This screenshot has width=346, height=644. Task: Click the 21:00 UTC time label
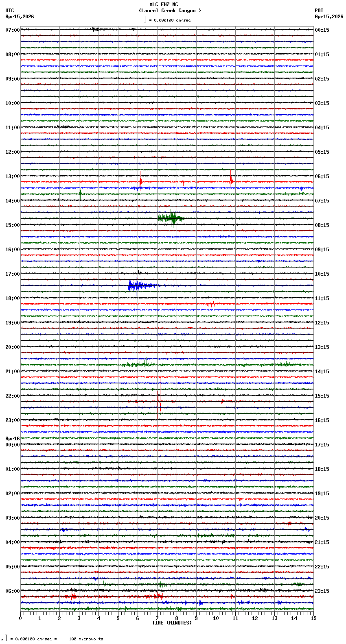pos(13,372)
